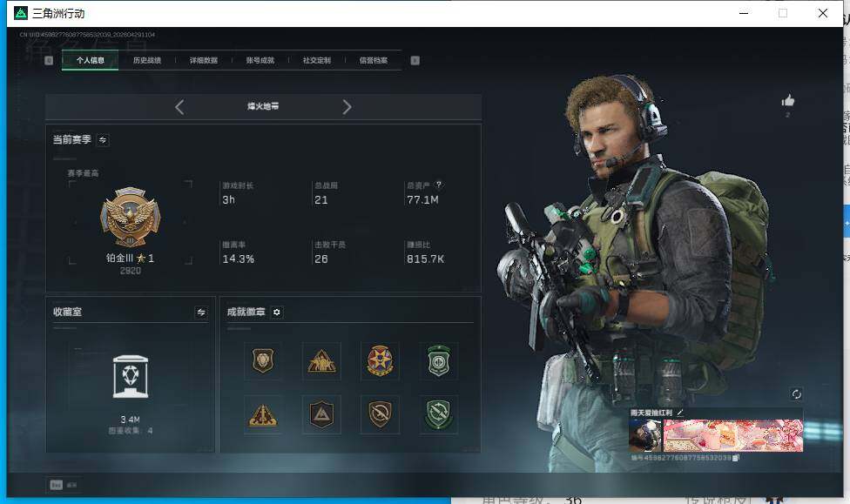This screenshot has height=504, width=850.
Task: Click the 3h play time value
Action: pos(229,200)
